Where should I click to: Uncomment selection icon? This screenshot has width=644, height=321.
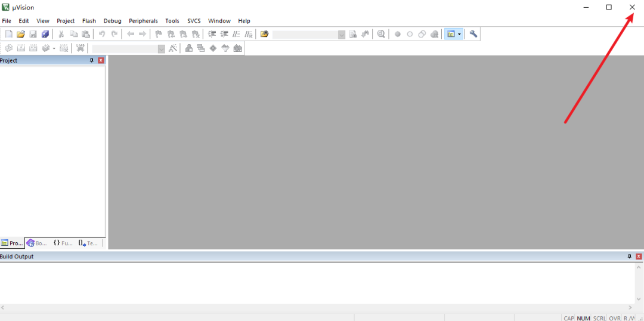pyautogui.click(x=249, y=34)
